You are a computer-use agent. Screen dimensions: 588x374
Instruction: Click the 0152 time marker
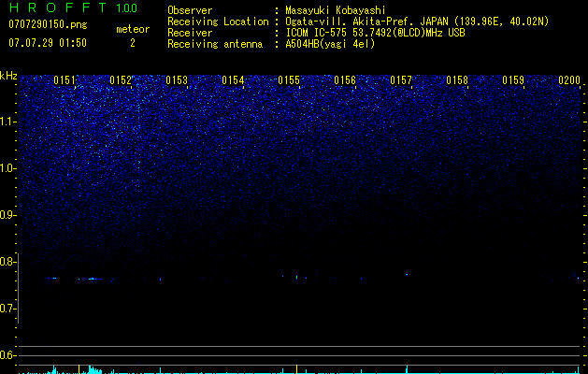click(x=121, y=80)
